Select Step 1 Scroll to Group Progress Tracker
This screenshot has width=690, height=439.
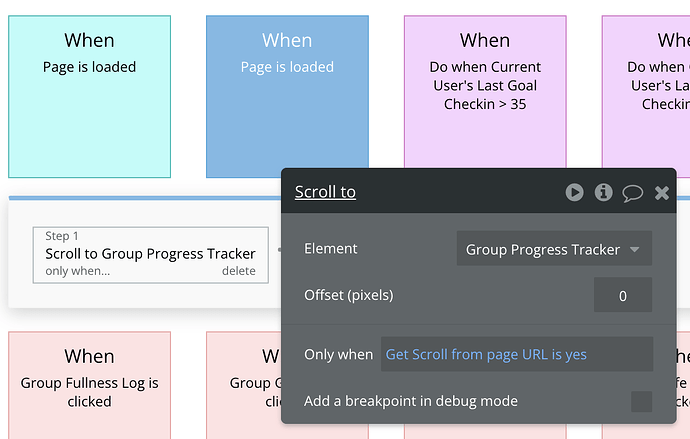tap(150, 255)
